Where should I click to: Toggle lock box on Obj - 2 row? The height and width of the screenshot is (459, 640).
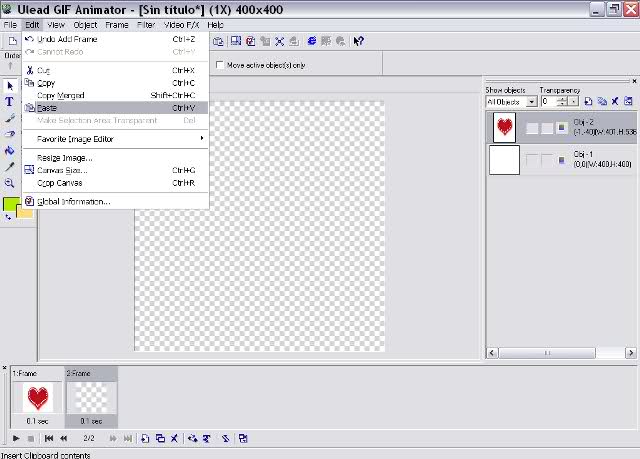pos(547,128)
